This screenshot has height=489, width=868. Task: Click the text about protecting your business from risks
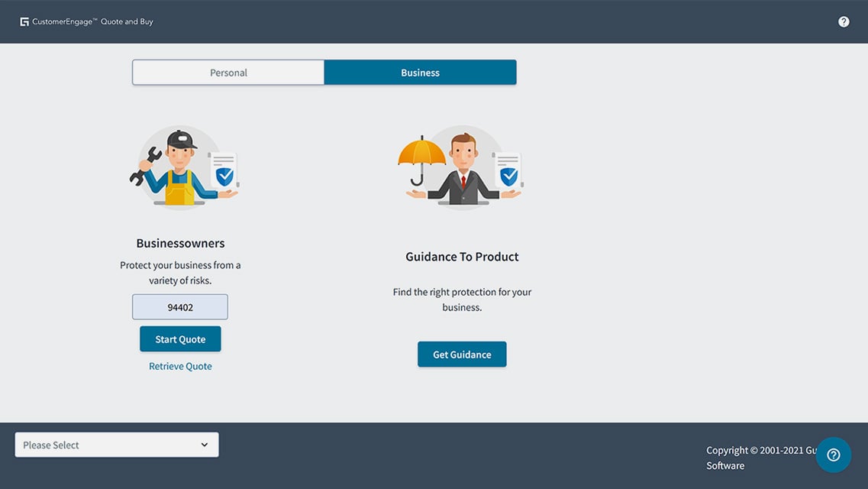pyautogui.click(x=180, y=272)
